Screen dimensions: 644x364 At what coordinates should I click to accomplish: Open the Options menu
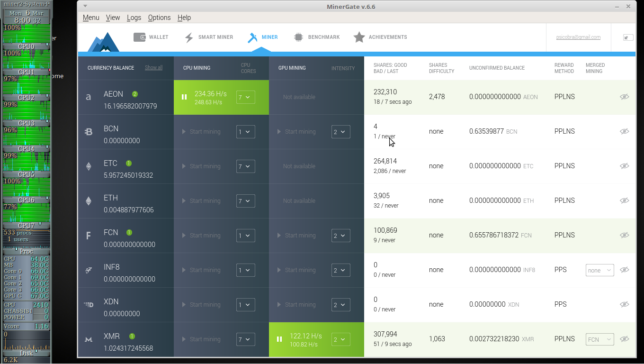point(159,18)
